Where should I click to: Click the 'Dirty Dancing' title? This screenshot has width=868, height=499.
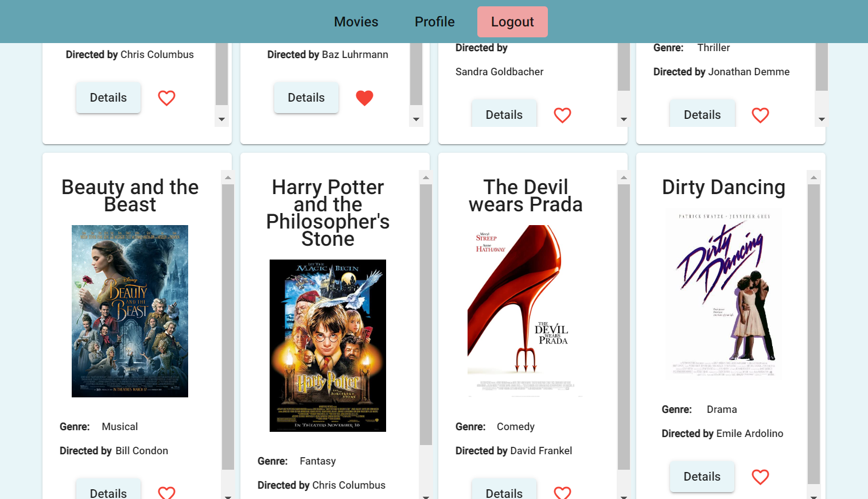click(723, 187)
